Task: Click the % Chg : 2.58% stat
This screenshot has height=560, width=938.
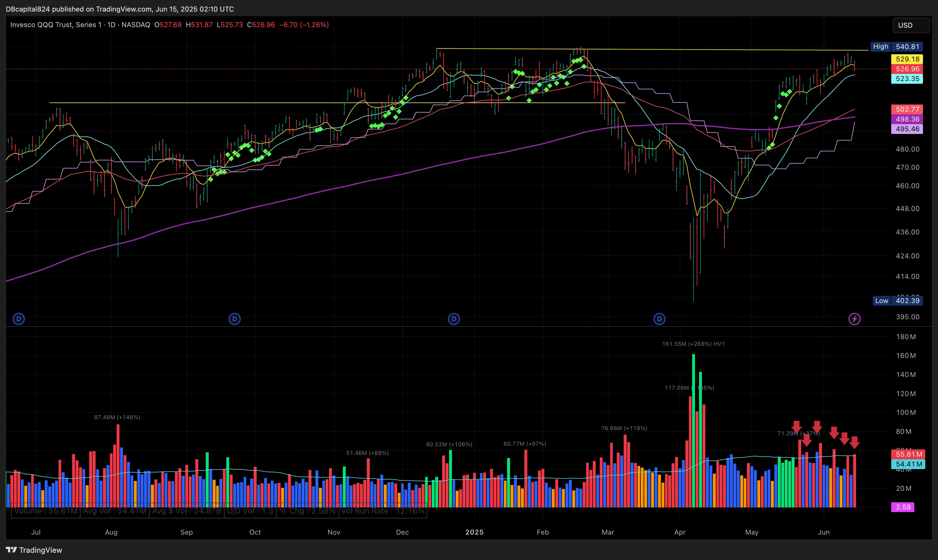Action: 307,511
